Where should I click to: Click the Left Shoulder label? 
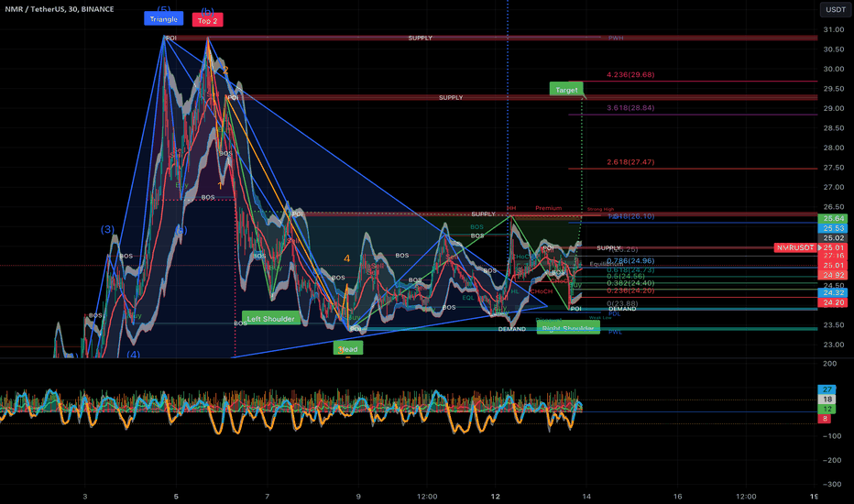click(270, 319)
